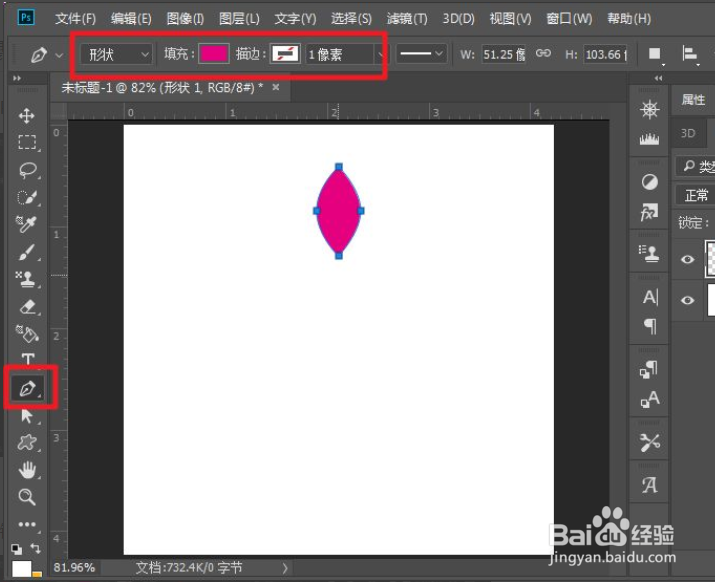Select the Lasso tool
Screen dimensions: 715x582
[27, 170]
